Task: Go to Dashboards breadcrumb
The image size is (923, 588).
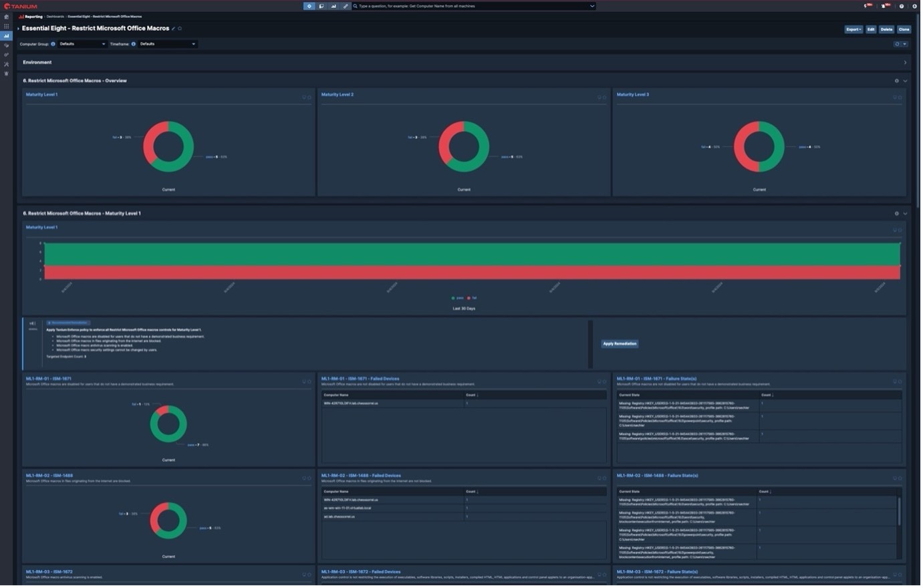Action: pos(55,17)
